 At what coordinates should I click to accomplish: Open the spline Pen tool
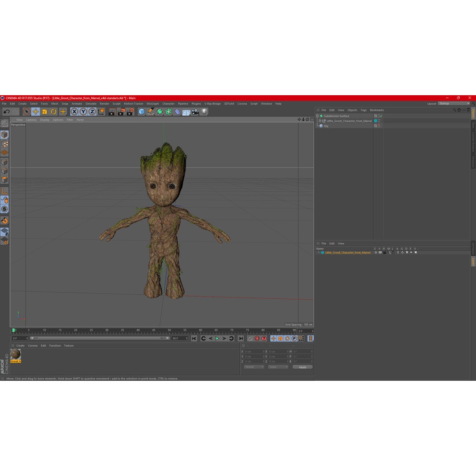click(151, 112)
